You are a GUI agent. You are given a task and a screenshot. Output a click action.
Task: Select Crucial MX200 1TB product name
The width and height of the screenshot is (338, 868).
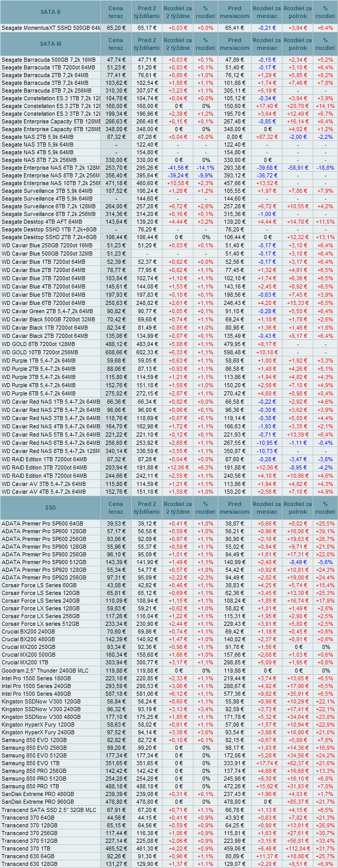click(x=26, y=662)
